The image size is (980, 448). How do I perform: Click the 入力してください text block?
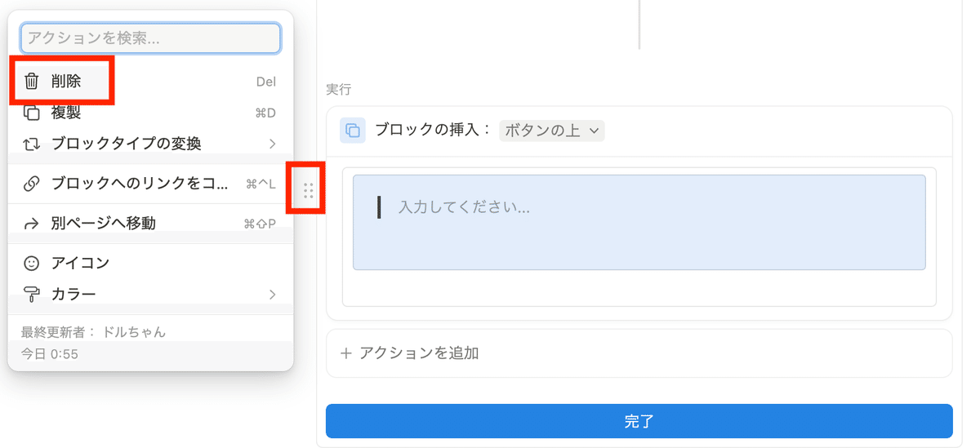pos(639,222)
